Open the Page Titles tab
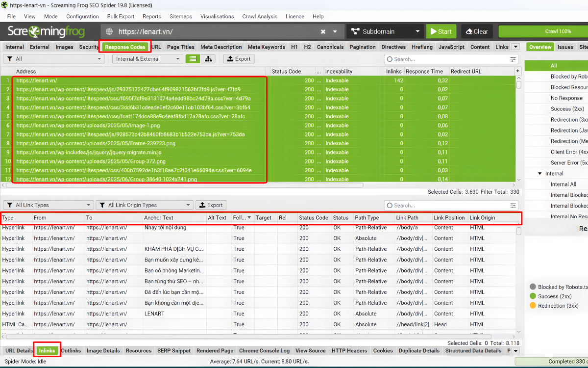The height and width of the screenshot is (368, 588). (180, 47)
